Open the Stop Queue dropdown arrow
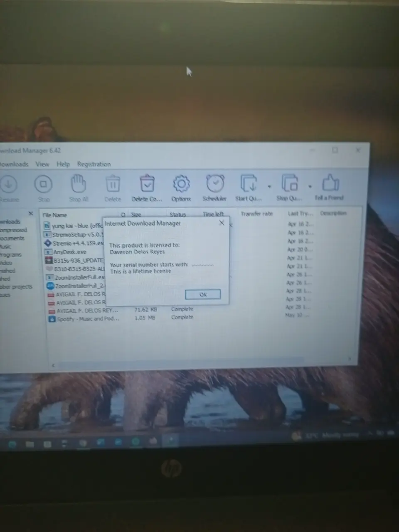 click(x=310, y=186)
